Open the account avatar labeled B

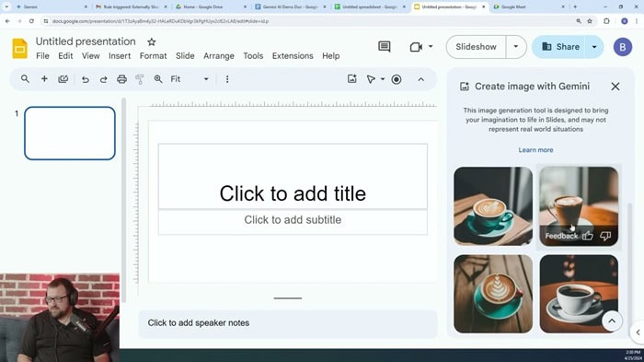point(623,47)
